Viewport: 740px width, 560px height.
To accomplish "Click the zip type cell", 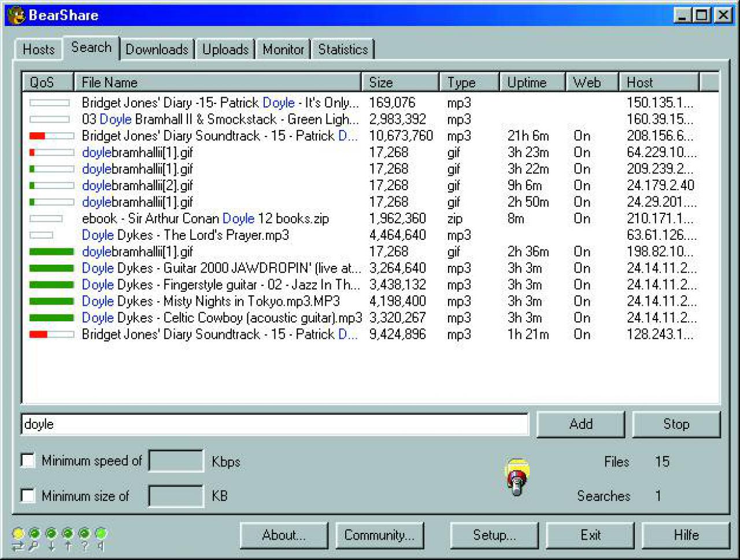I will (455, 219).
